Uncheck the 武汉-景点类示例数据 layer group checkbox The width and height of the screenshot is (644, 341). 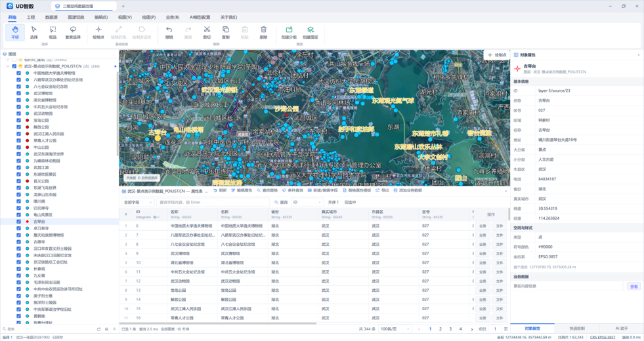[x=14, y=66]
